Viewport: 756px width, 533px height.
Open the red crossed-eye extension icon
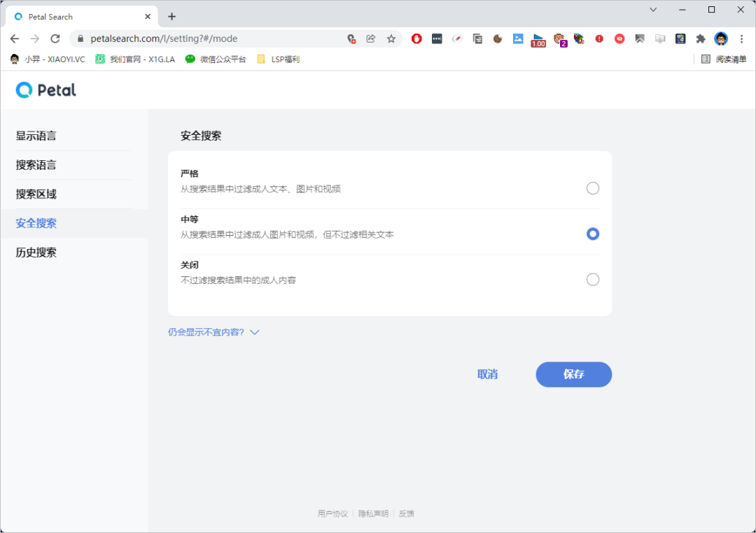pyautogui.click(x=619, y=38)
